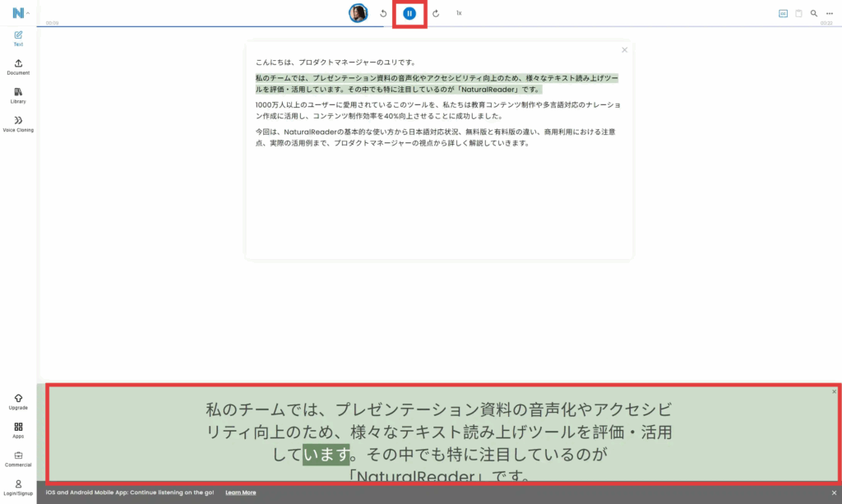Open the Voice Cloning feature
The width and height of the screenshot is (842, 504).
[x=18, y=124]
